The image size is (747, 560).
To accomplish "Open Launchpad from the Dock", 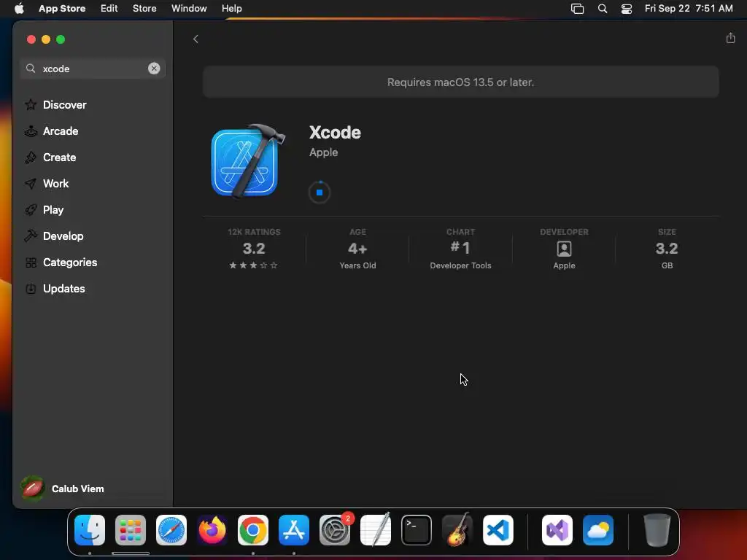I will tap(131, 530).
